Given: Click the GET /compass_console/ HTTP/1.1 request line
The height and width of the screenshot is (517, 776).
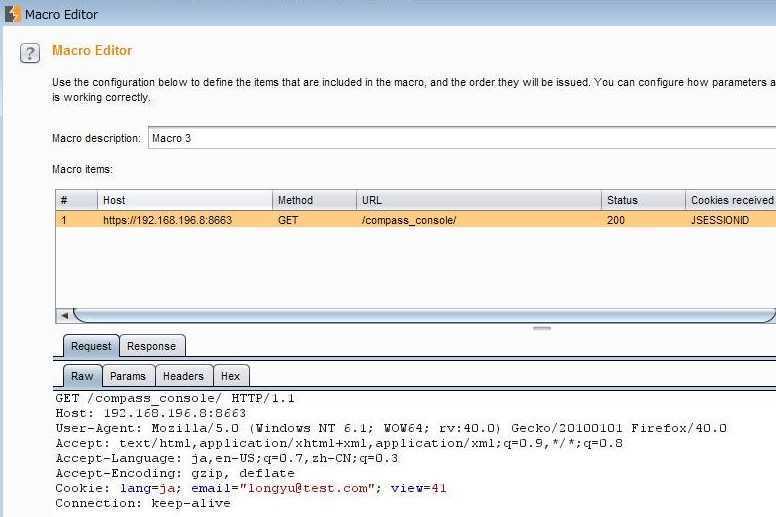Looking at the screenshot, I should pos(175,398).
